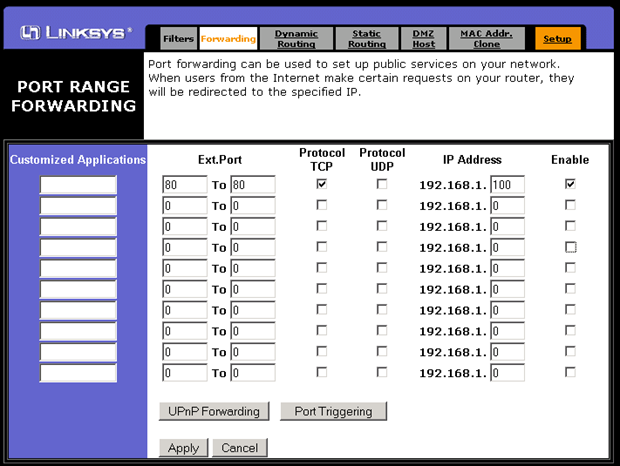Check Protocol UDP in the last row

point(382,372)
